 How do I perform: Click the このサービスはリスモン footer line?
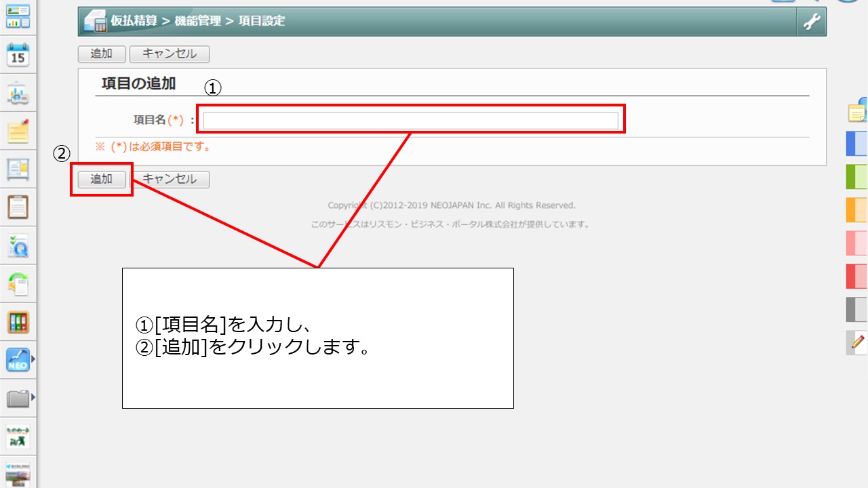click(x=452, y=224)
